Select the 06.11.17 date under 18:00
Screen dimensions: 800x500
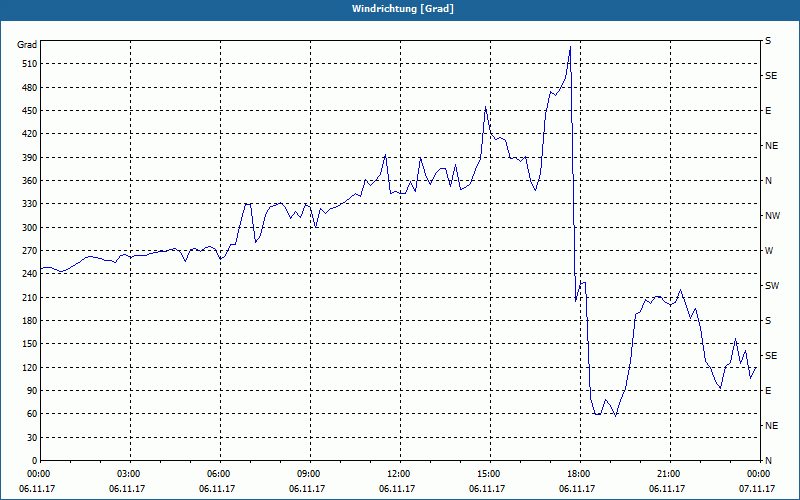point(577,489)
